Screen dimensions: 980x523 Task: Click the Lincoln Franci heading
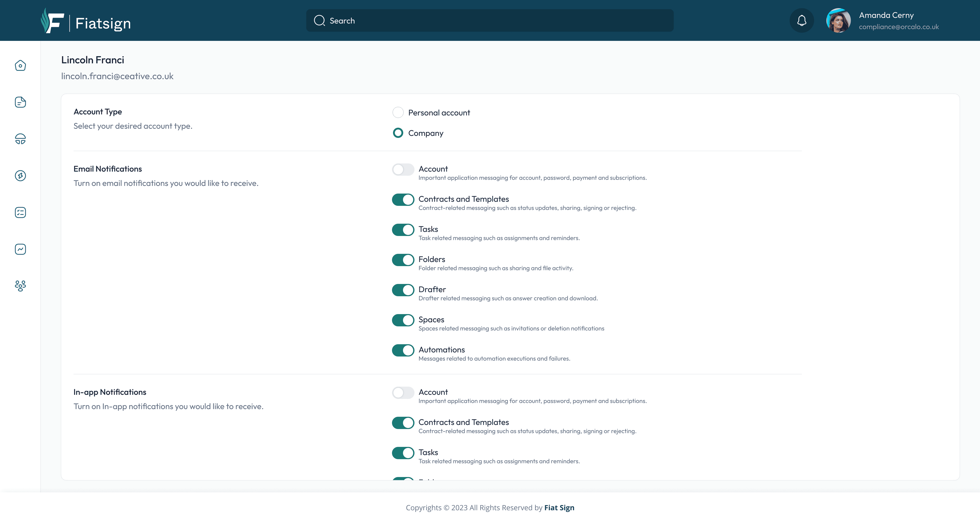(x=92, y=60)
